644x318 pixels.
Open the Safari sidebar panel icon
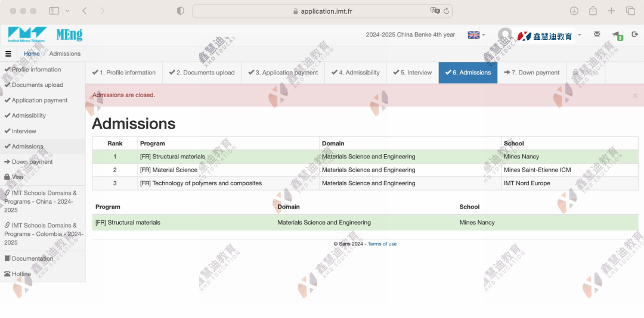coord(54,11)
